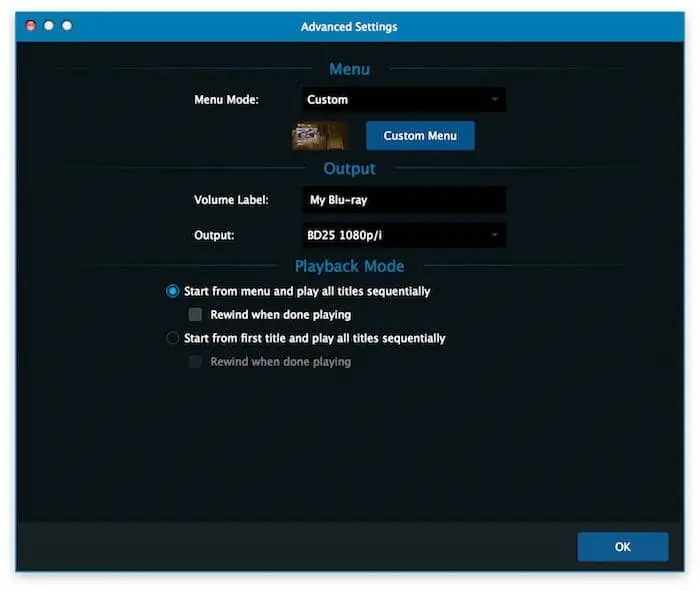Image resolution: width=700 pixels, height=591 pixels.
Task: Click the Volume Label field containing My Blu-ray
Action: tap(402, 200)
